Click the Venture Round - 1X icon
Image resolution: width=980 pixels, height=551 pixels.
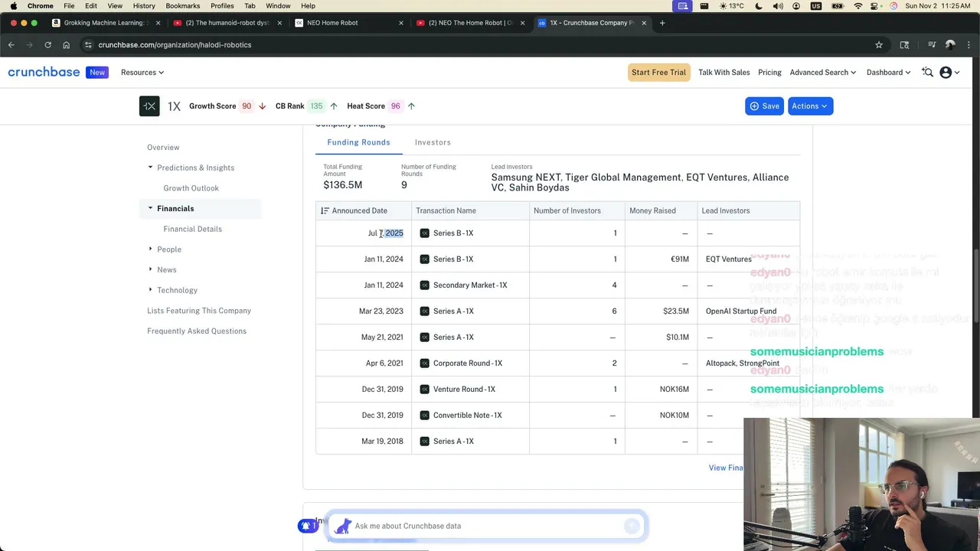(424, 390)
